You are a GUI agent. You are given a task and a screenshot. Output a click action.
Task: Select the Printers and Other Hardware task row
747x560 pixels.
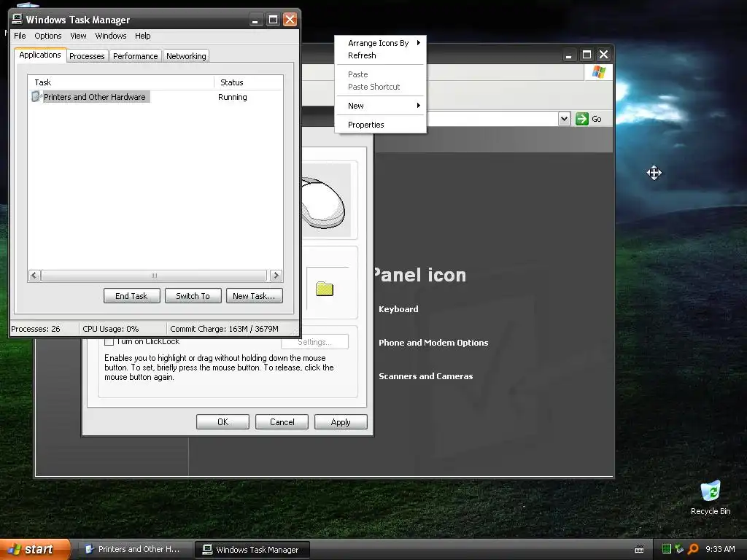tap(155, 97)
